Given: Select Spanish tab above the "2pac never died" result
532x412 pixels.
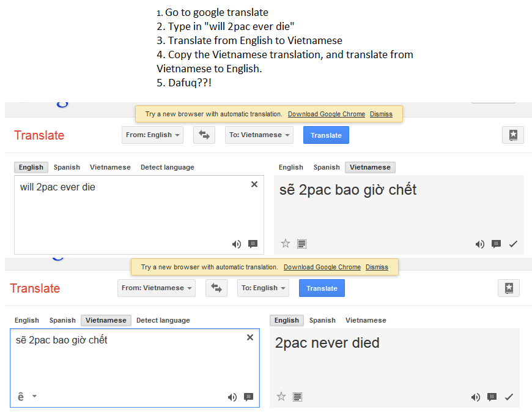Looking at the screenshot, I should [x=322, y=320].
